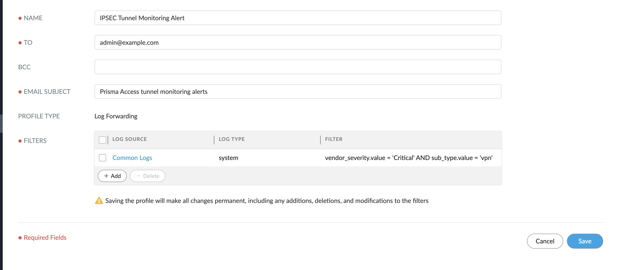This screenshot has width=644, height=270.
Task: Click the red dot next to Required Fields legend
Action: coord(20,237)
